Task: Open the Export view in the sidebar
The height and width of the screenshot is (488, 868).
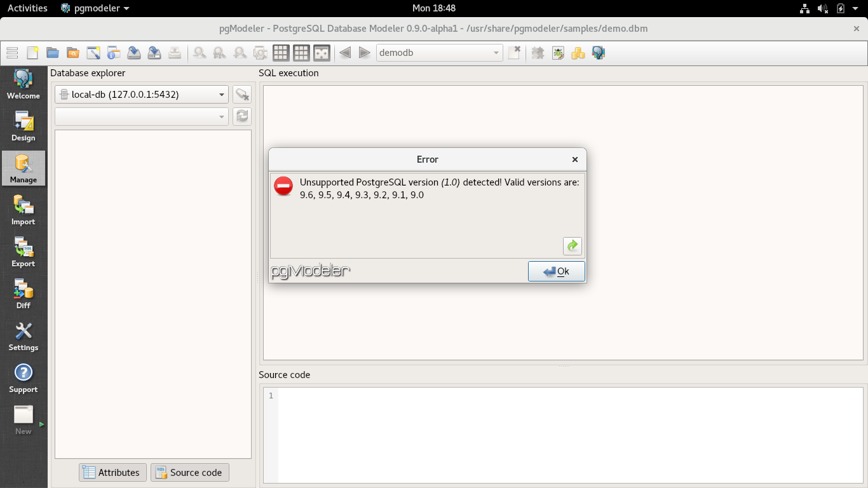Action: (x=23, y=251)
